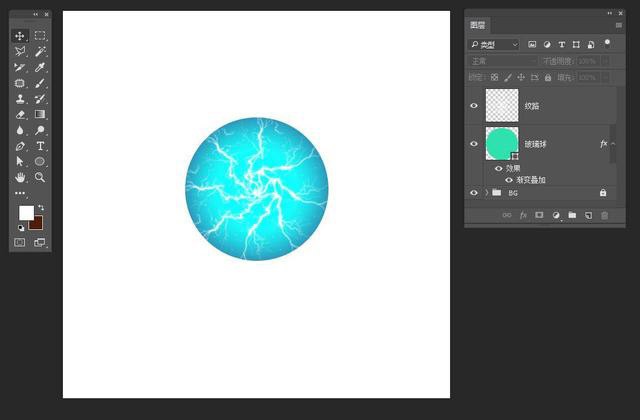Hide the 玻璃球 layer
This screenshot has width=640, height=420.
(474, 144)
